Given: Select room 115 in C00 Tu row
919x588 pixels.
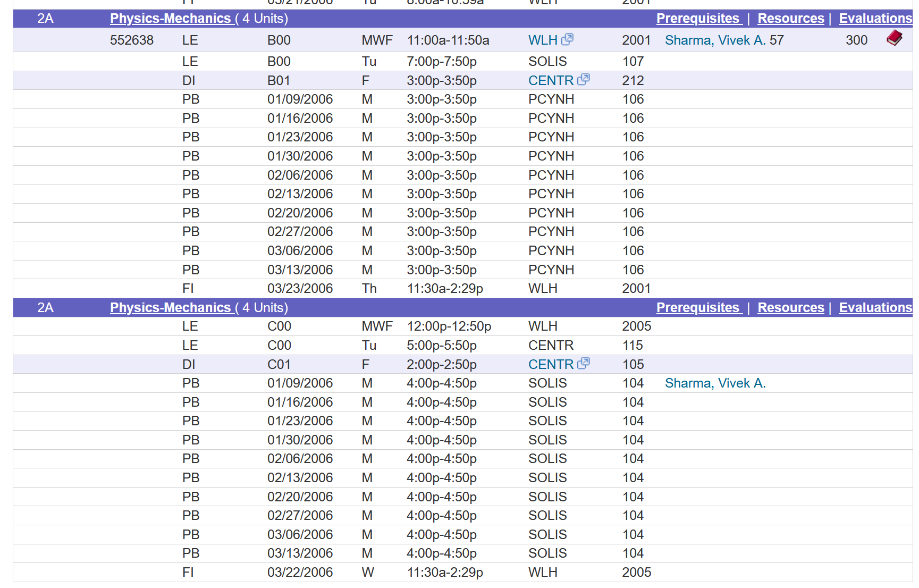Looking at the screenshot, I should click(633, 346).
